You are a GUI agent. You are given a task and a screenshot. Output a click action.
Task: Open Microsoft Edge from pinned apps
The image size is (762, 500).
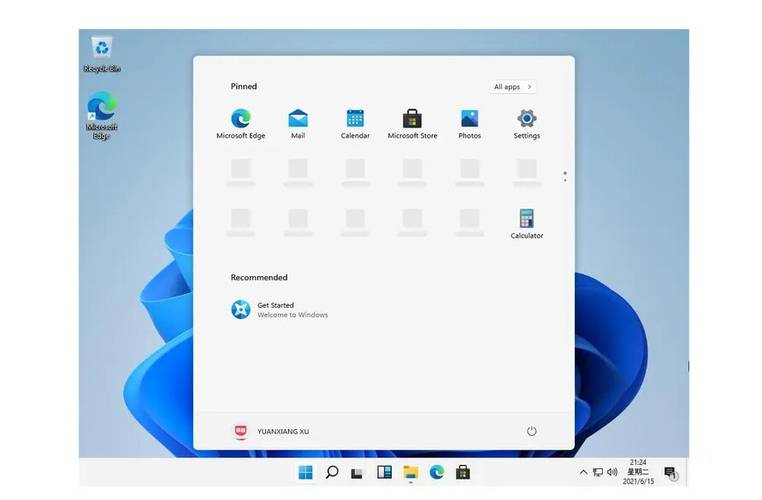241,124
